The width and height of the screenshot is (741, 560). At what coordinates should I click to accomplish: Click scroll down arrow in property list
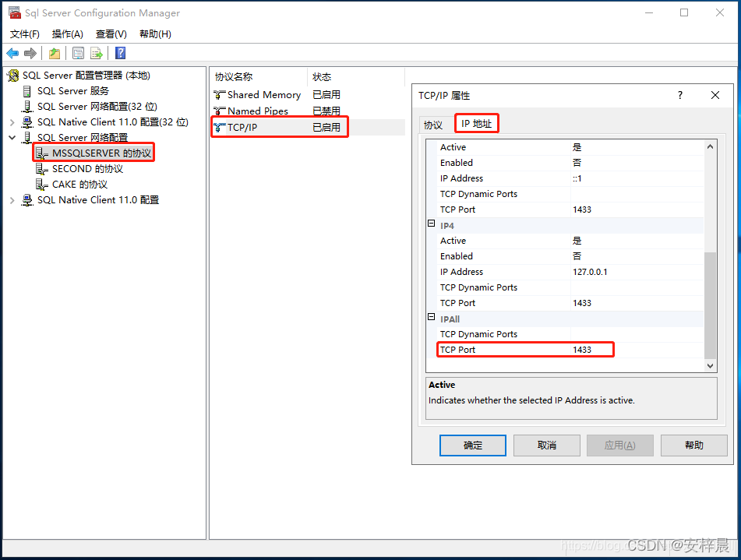711,366
